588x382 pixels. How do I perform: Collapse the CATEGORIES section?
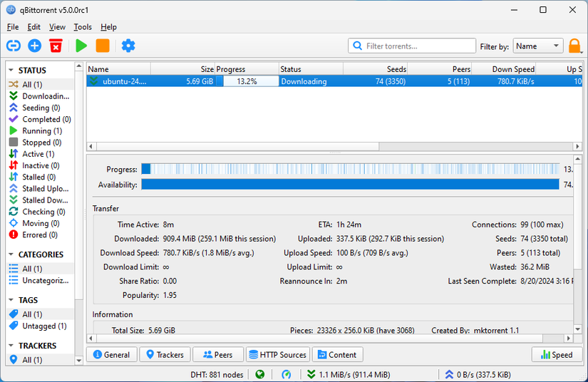(x=11, y=254)
